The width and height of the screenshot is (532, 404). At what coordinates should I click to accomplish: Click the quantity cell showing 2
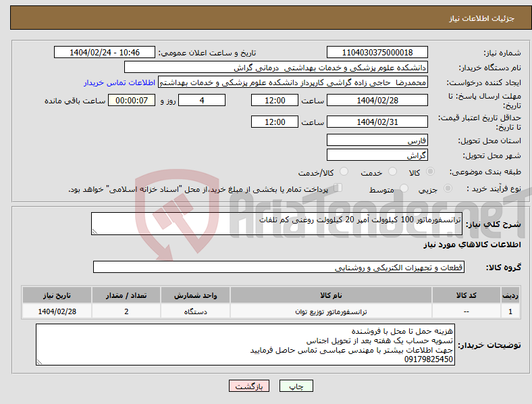coord(126,311)
